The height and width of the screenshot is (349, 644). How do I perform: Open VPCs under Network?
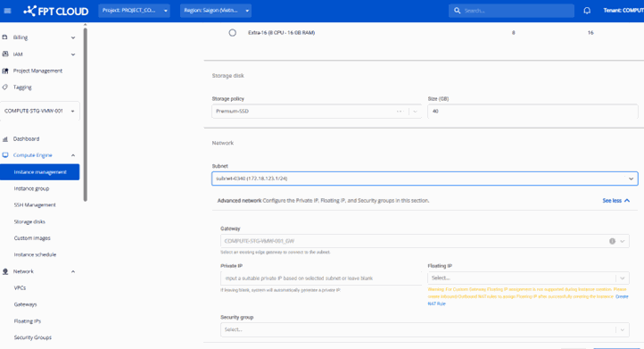[x=20, y=288]
